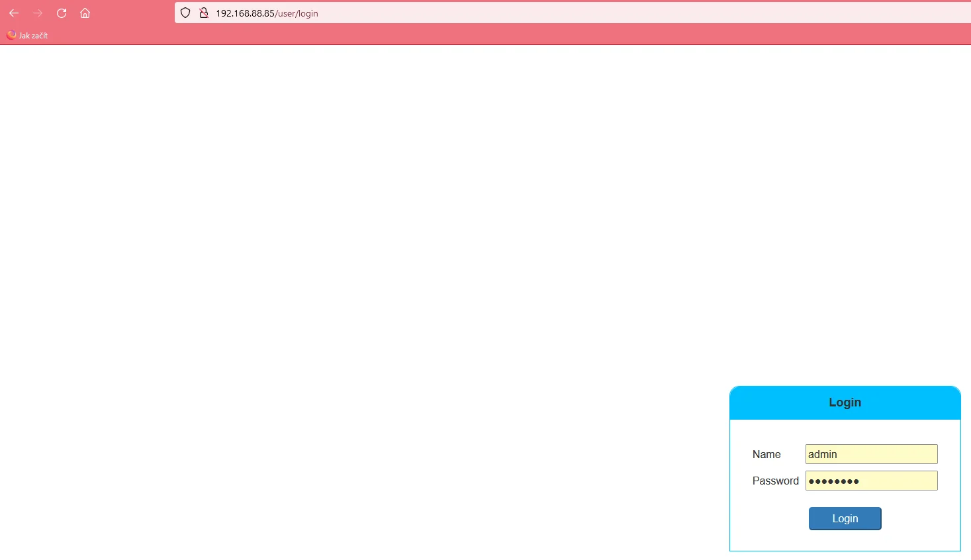Click the Name label text
The width and height of the screenshot is (971, 560).
coord(766,454)
